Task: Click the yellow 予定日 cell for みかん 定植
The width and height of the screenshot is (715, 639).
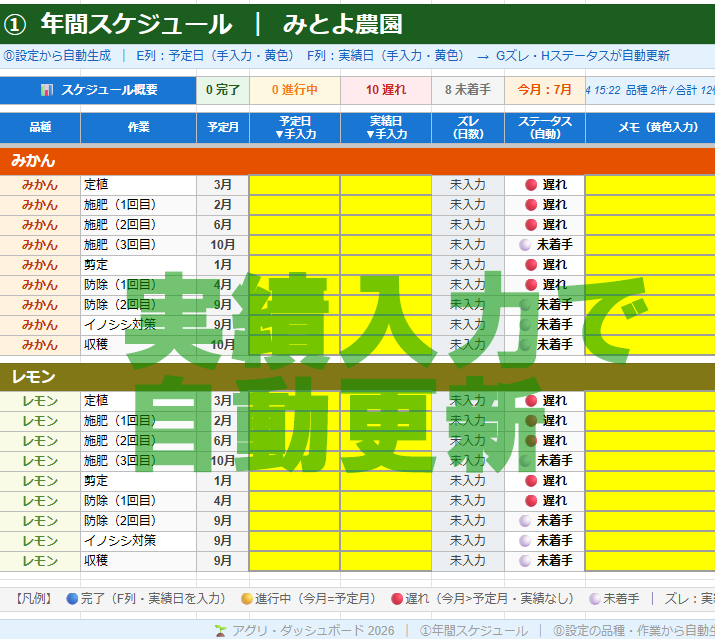Action: (x=295, y=185)
